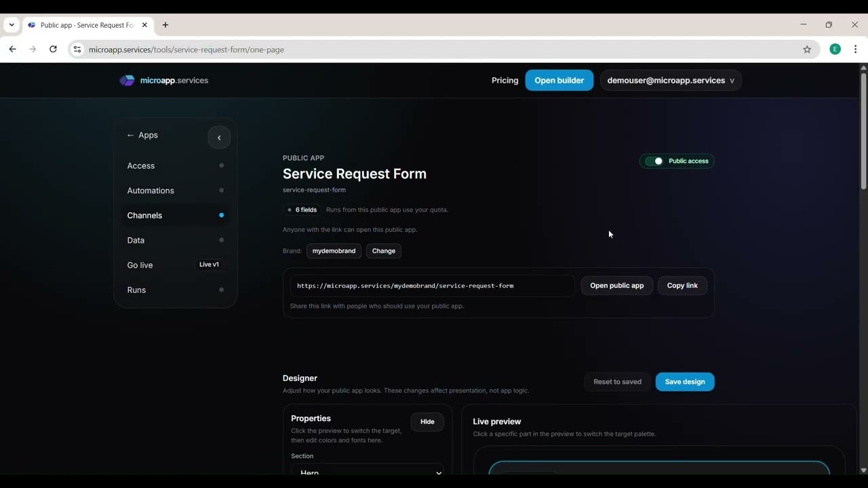This screenshot has width=868, height=488.
Task: Open the Hero section dropdown
Action: 368,471
